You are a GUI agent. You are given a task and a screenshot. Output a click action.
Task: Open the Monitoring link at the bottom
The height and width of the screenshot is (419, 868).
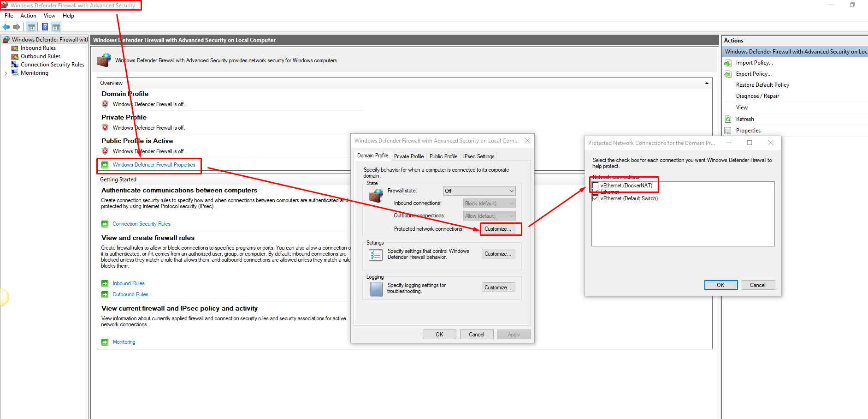click(124, 342)
